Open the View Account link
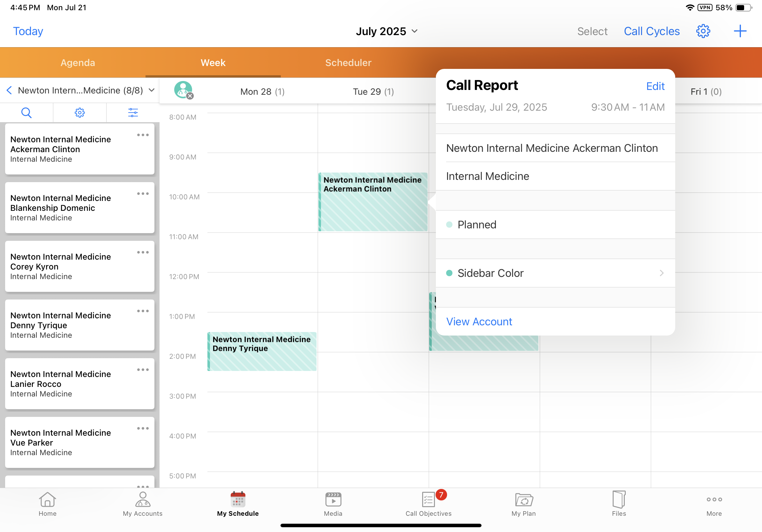This screenshot has width=762, height=532. point(479,321)
